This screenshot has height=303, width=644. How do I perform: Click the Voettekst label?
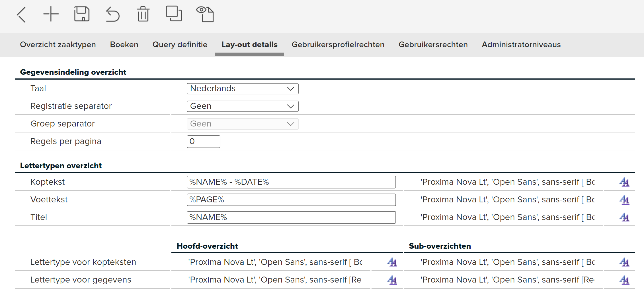(x=49, y=200)
